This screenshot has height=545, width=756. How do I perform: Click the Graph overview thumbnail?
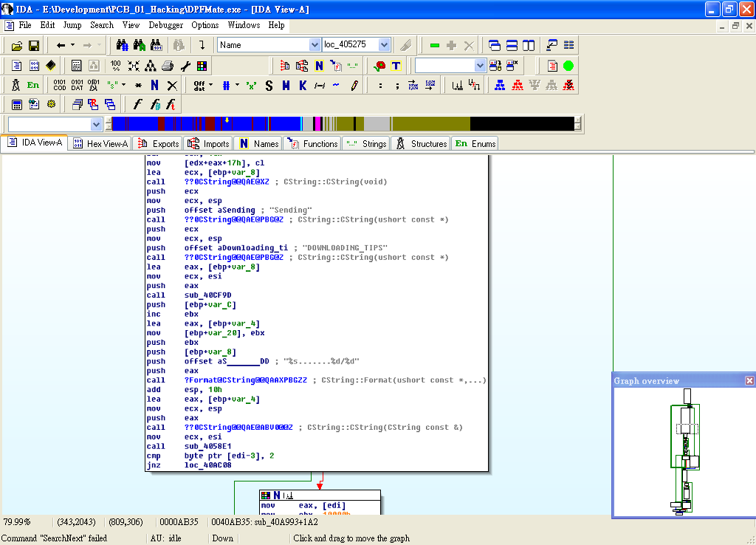[684, 452]
